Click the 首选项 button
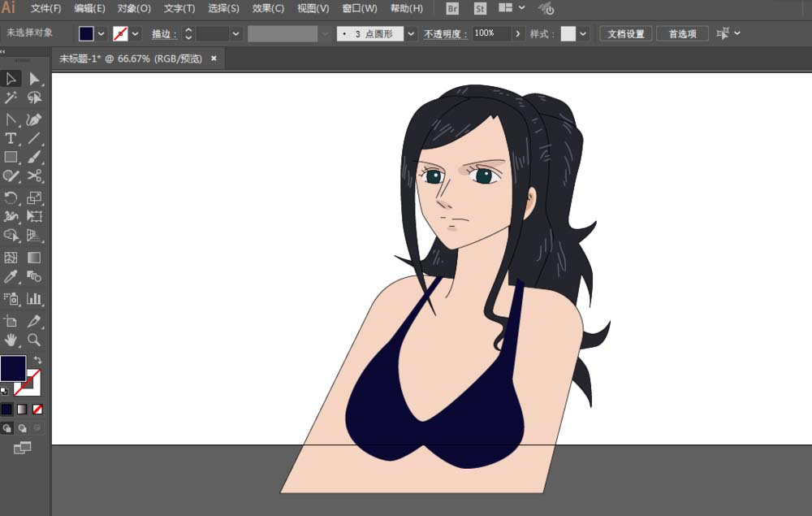 tap(683, 33)
